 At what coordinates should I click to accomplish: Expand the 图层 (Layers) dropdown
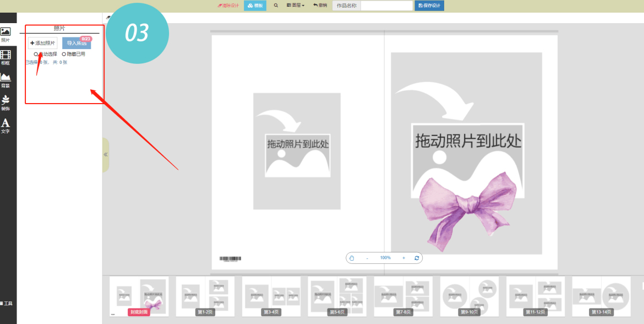[x=296, y=6]
